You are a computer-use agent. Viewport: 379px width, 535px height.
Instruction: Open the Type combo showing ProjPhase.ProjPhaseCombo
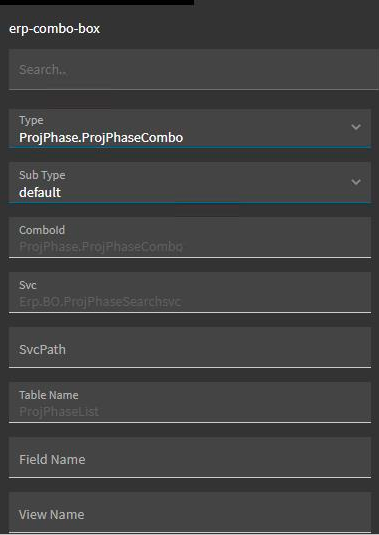point(190,128)
